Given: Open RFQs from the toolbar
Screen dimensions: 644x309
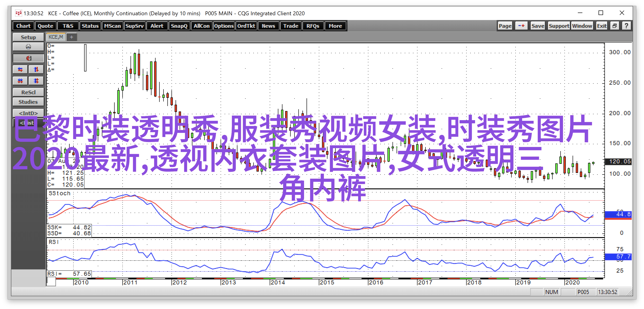Looking at the screenshot, I should [x=313, y=26].
